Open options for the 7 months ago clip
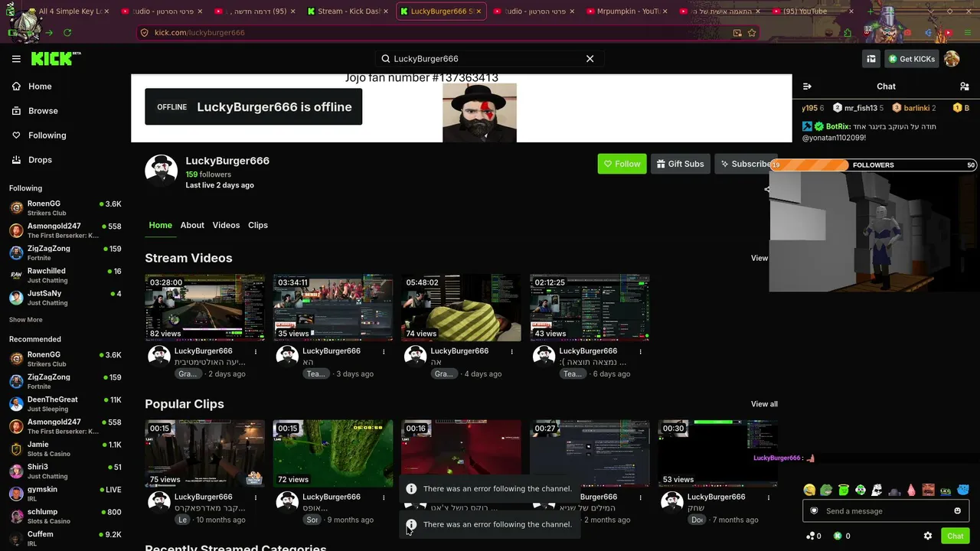The height and width of the screenshot is (551, 980). 768,497
